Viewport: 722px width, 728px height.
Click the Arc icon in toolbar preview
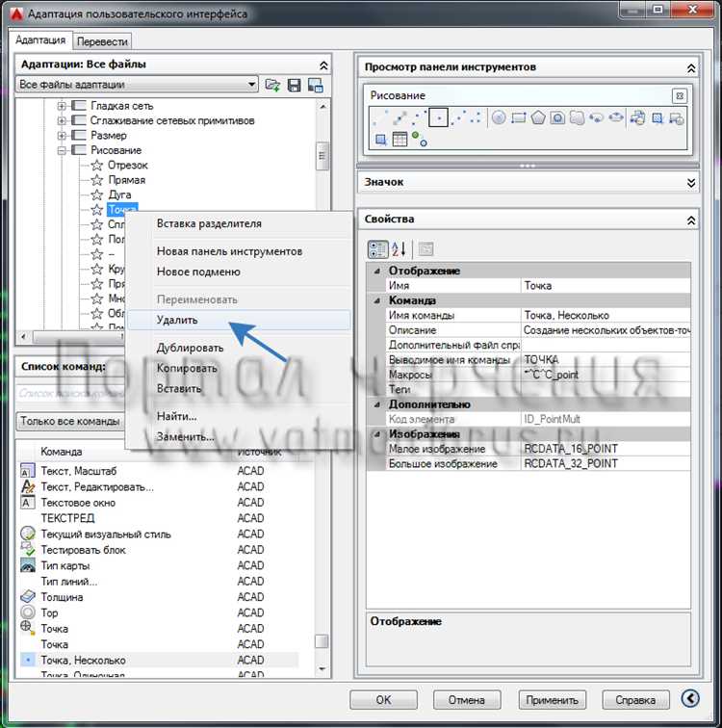pyautogui.click(x=418, y=117)
